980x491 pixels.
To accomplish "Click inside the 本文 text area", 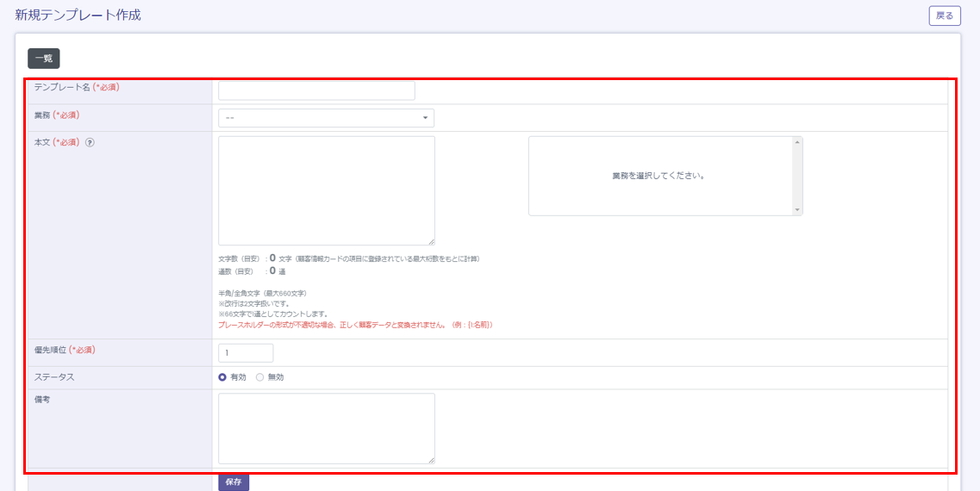I will pos(326,190).
